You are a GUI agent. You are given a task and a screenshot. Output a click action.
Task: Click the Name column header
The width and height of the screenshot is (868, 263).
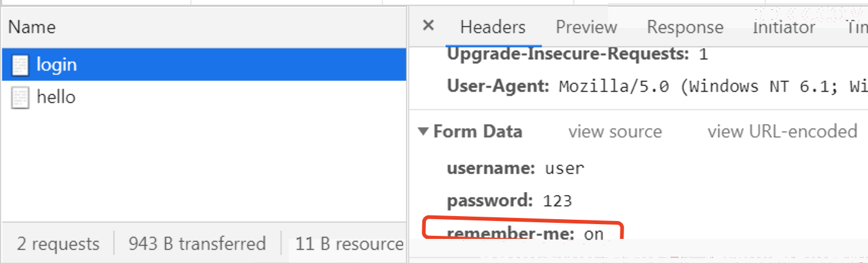[31, 27]
